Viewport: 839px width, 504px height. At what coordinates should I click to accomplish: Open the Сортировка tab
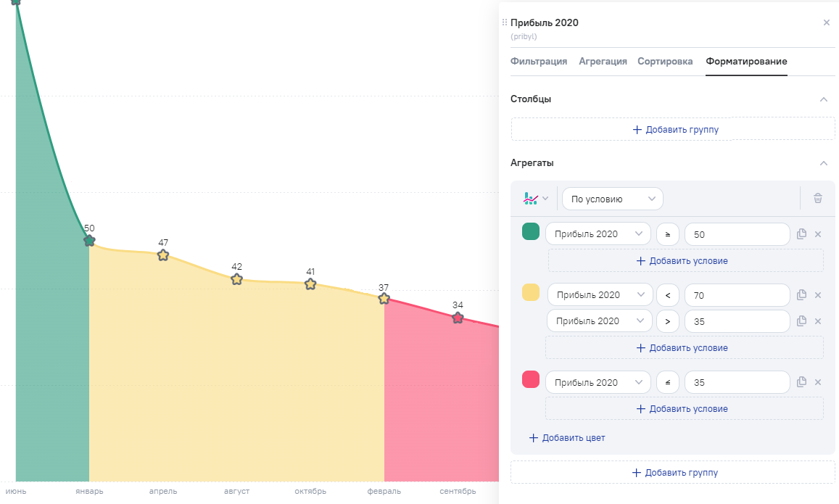click(x=665, y=62)
